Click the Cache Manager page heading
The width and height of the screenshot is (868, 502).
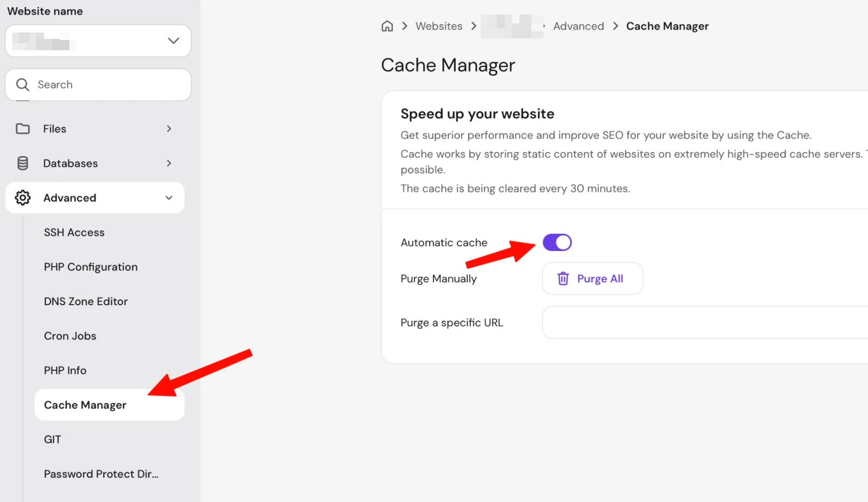[448, 65]
